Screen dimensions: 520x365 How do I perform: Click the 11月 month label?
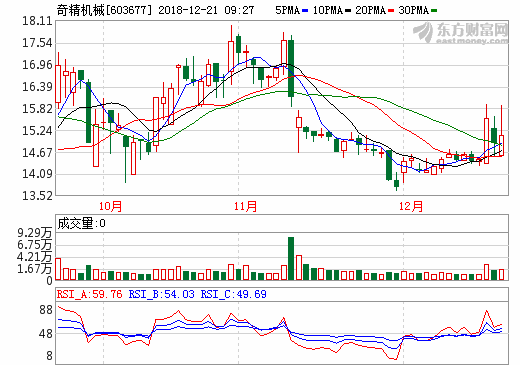(245, 206)
